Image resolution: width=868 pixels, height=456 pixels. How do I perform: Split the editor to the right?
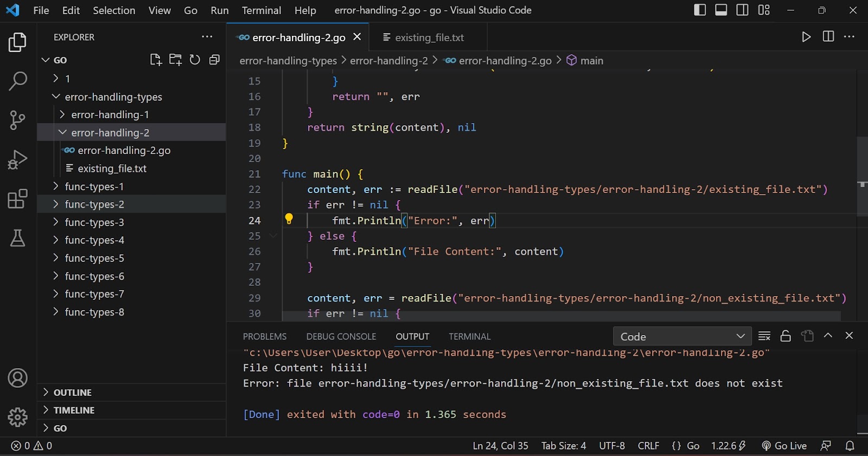click(828, 37)
